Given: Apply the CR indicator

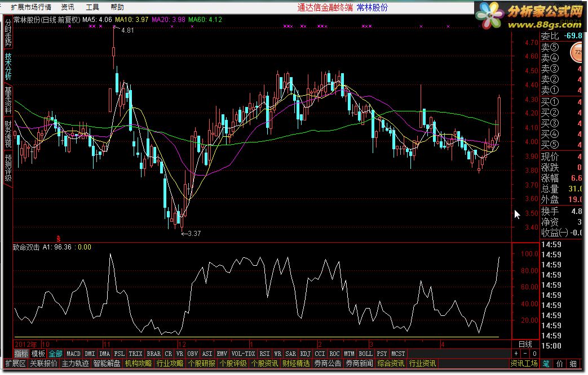Looking at the screenshot, I should tap(169, 354).
